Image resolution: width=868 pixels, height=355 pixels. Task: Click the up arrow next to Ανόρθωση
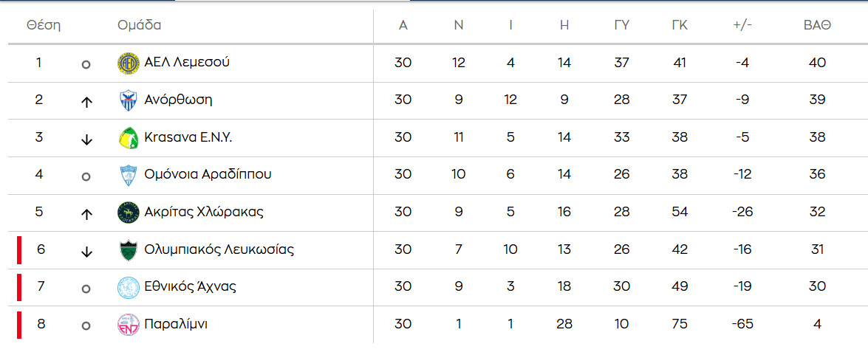tap(86, 102)
